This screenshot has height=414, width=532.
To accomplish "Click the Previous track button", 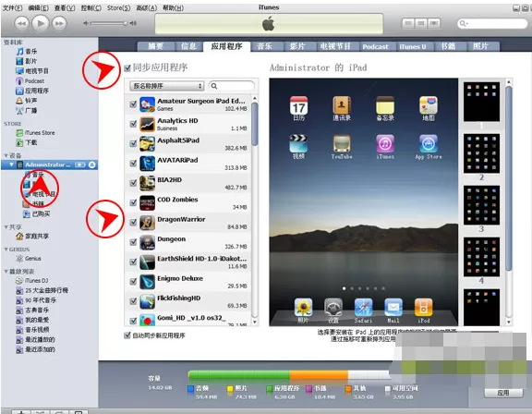I will (x=22, y=23).
